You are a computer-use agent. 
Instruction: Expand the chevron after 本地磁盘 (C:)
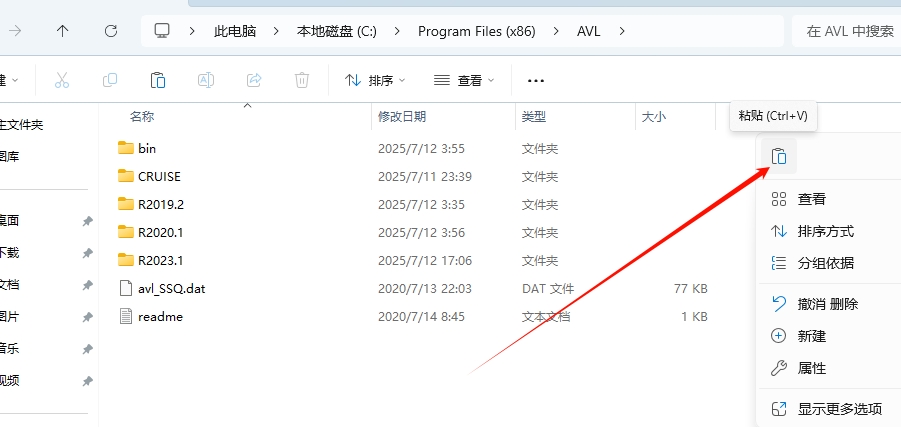(x=398, y=31)
